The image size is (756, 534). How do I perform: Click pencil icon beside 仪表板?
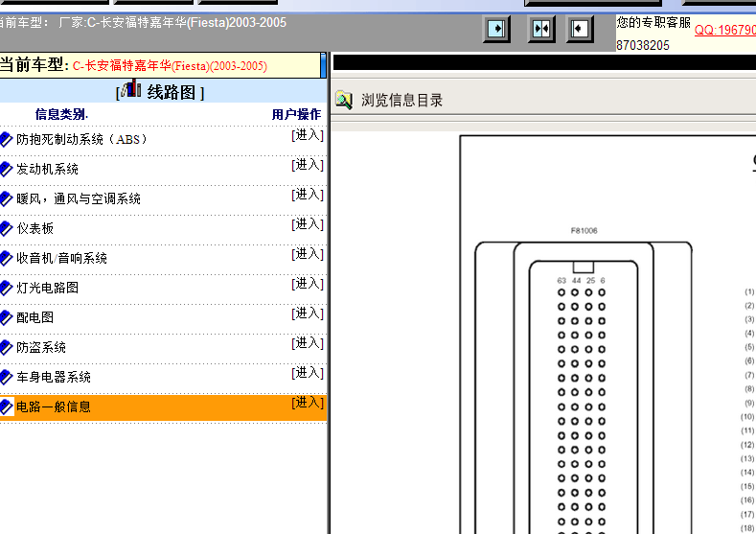pos(6,228)
